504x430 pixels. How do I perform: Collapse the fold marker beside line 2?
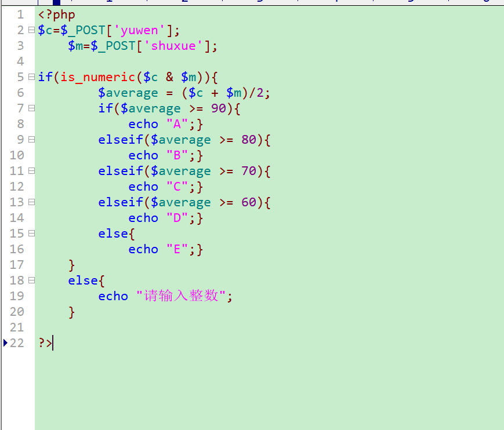(31, 30)
